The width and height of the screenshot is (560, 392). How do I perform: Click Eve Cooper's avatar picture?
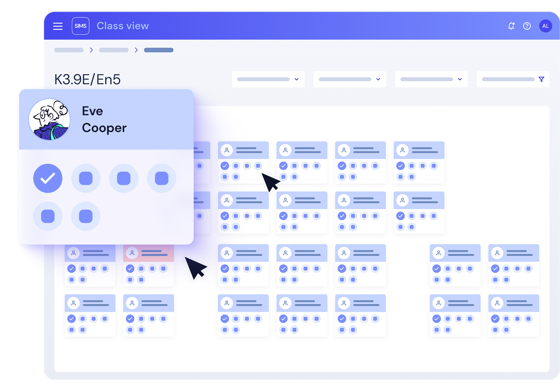pyautogui.click(x=49, y=119)
